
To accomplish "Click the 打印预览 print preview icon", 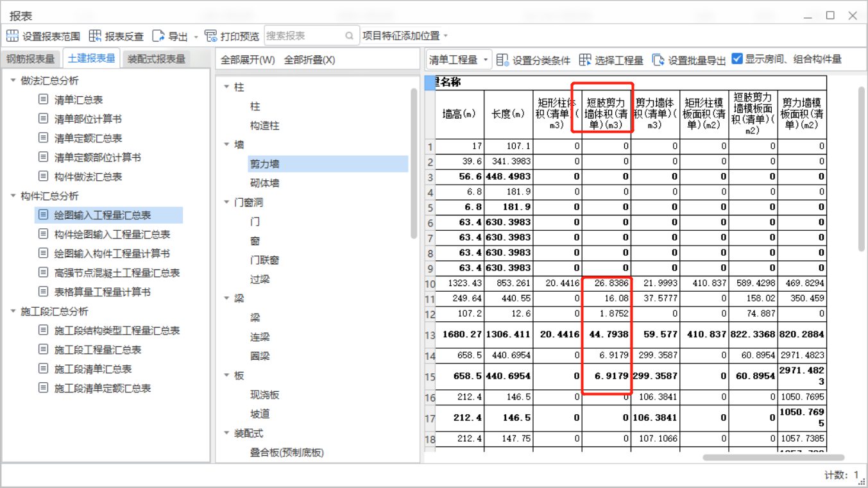I will pos(210,36).
